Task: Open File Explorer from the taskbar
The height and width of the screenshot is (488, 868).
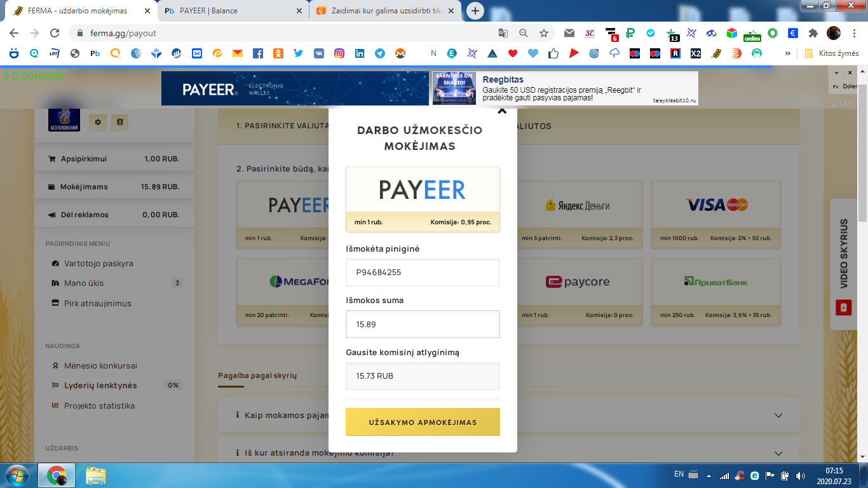Action: tap(96, 475)
